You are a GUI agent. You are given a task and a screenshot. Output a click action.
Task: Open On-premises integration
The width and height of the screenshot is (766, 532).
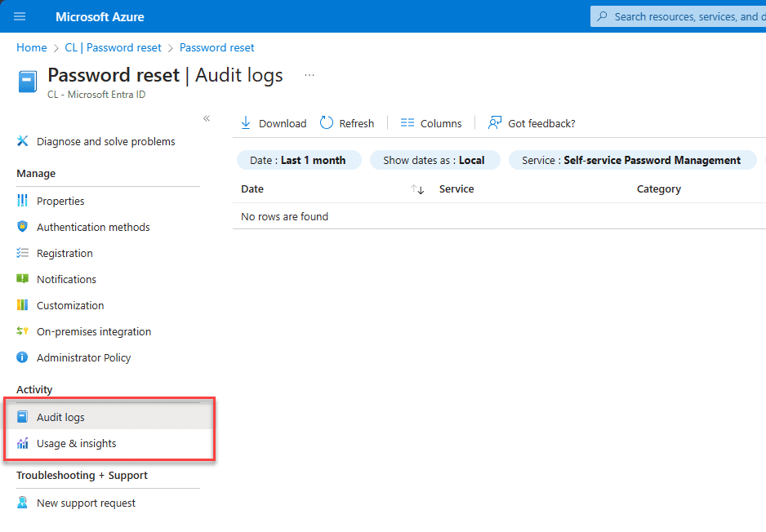(x=94, y=332)
